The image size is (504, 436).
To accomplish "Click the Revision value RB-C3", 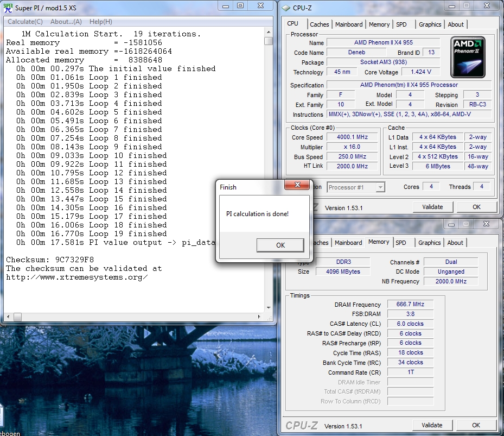I will click(x=477, y=105).
